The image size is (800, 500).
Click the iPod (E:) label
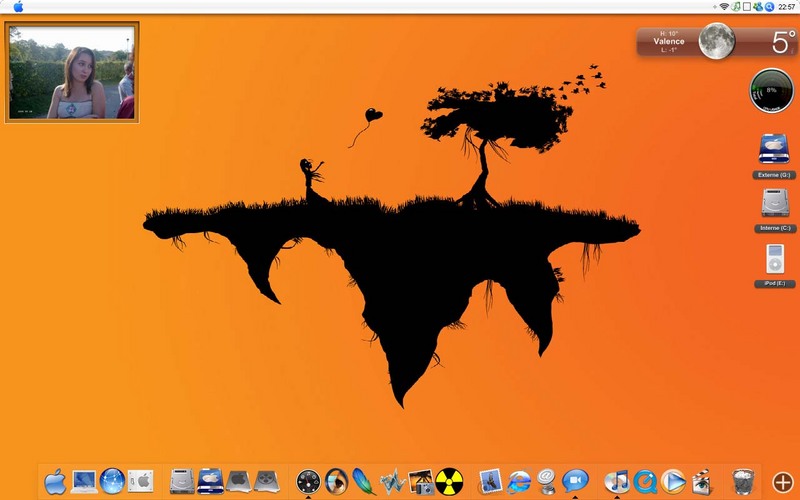coord(774,284)
